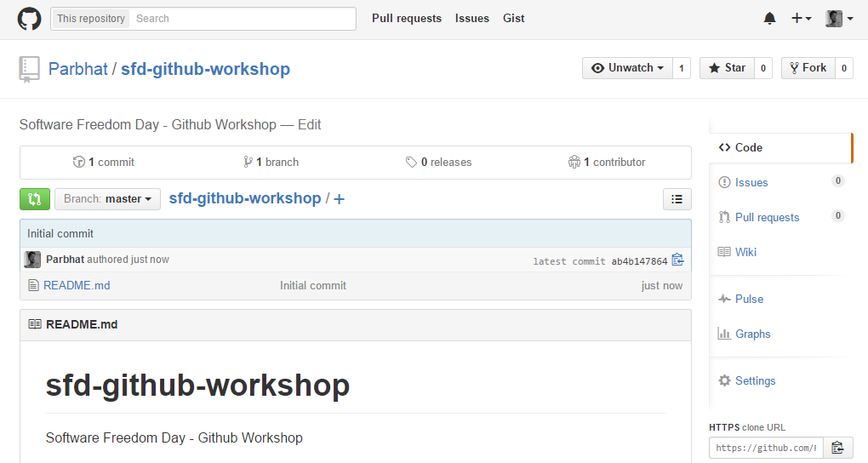Open the latest commit ab4b147864 hash

click(639, 261)
